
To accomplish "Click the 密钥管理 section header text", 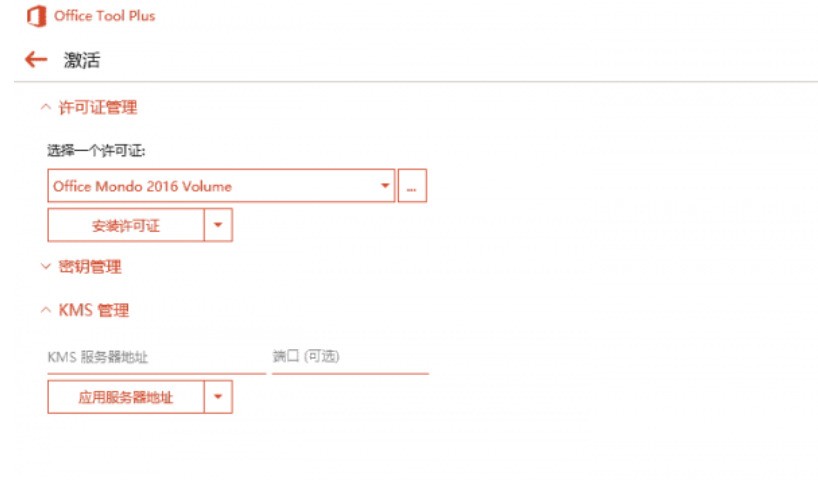I will click(x=90, y=267).
